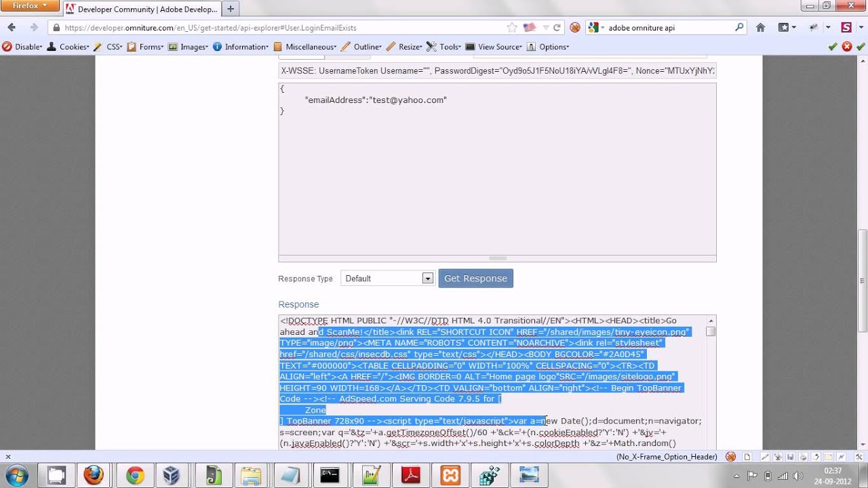Screen dimensions: 868x488
Task: Open VirtualBox from the taskbar
Action: (x=172, y=476)
